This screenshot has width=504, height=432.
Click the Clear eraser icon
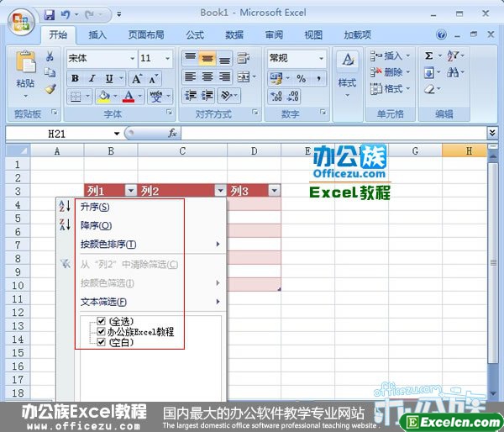pos(429,89)
